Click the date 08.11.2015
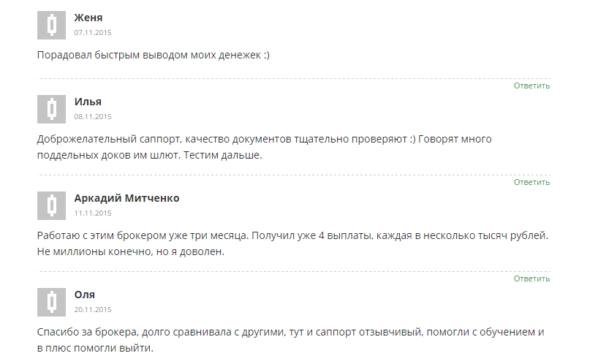Screen dimensions: 598x364 tap(93, 117)
